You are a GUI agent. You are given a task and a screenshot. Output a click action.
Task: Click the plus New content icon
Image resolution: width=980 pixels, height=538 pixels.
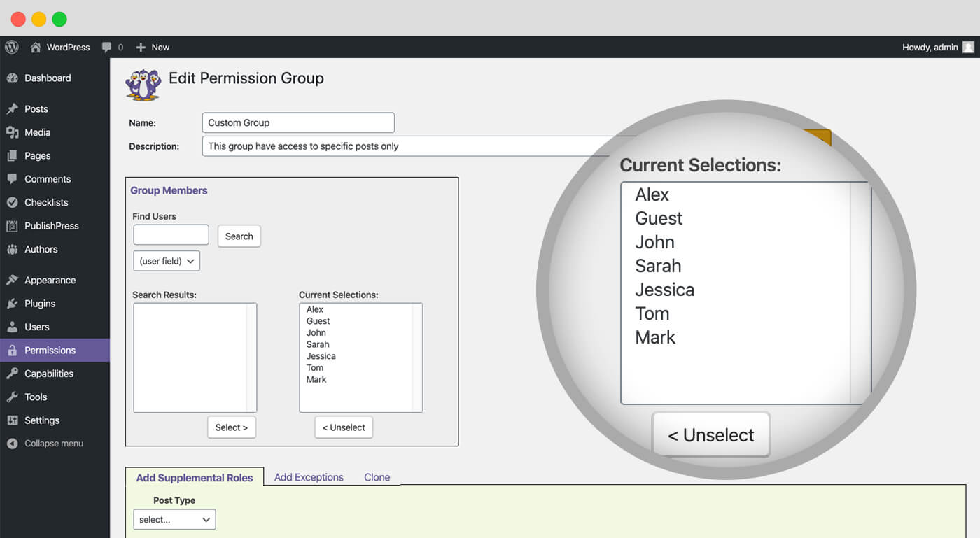(141, 48)
